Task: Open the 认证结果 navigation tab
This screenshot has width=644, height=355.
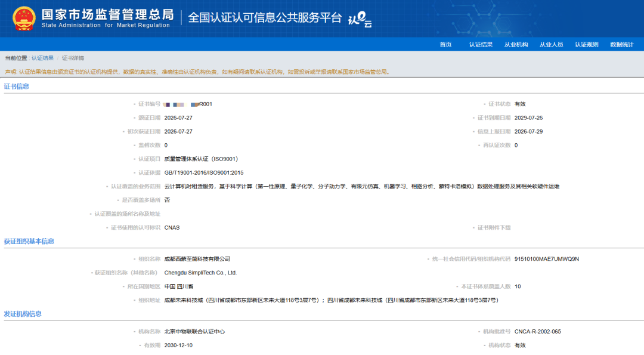Action: click(481, 44)
